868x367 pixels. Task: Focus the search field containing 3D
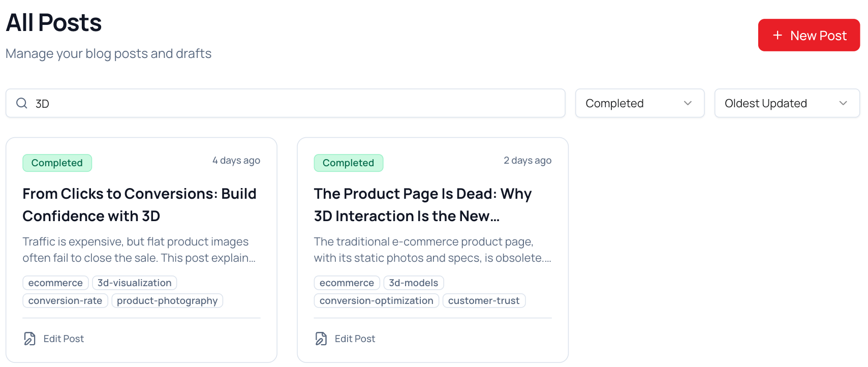(x=295, y=103)
